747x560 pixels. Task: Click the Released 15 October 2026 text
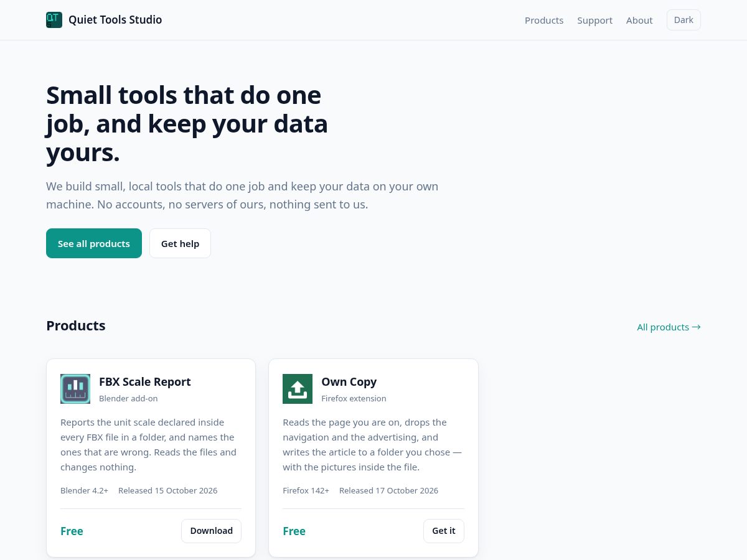click(168, 490)
